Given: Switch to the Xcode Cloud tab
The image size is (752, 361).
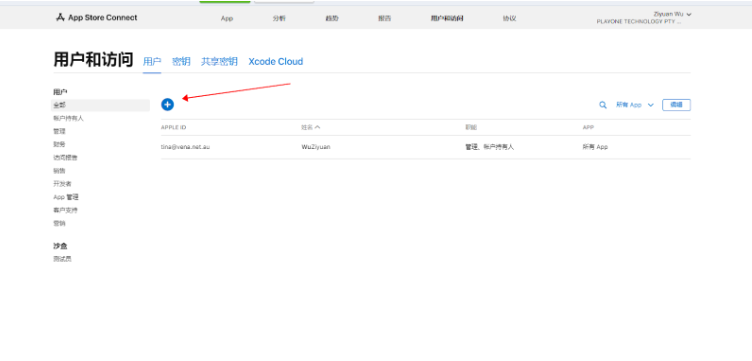Looking at the screenshot, I should tap(276, 61).
